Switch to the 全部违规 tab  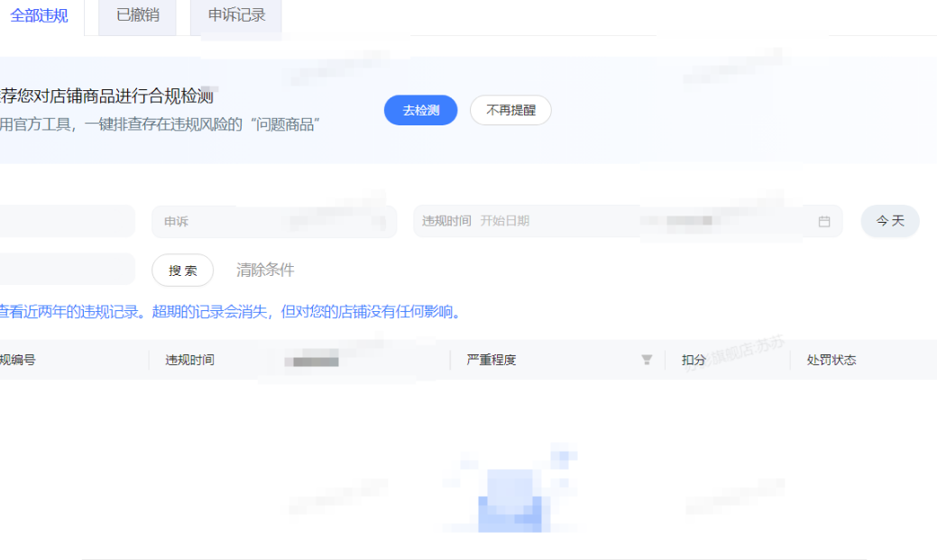click(40, 16)
